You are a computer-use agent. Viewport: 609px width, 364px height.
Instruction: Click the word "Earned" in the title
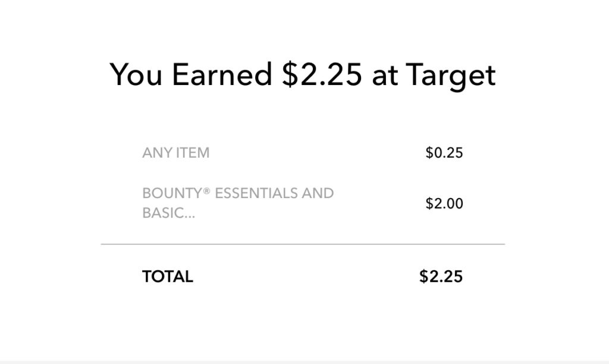pos(222,74)
